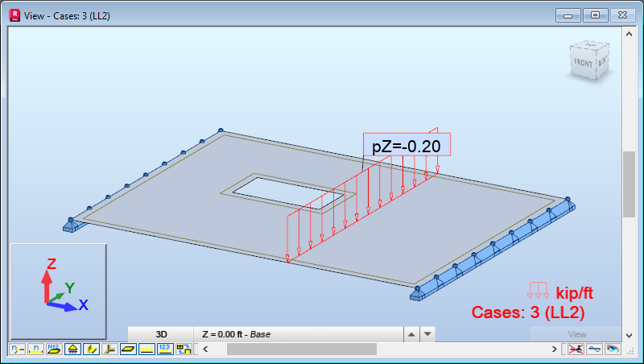
Task: Click the View tab label at bottom right
Action: click(x=577, y=334)
